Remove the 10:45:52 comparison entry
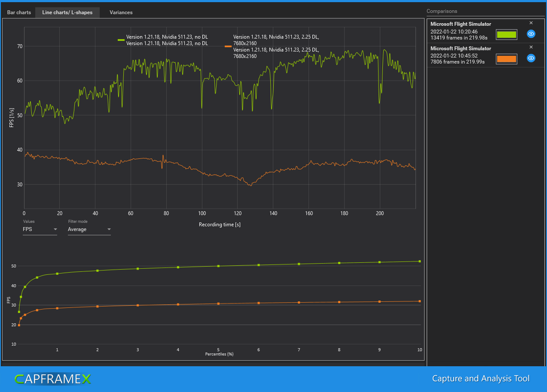The height and width of the screenshot is (392, 547). click(531, 47)
